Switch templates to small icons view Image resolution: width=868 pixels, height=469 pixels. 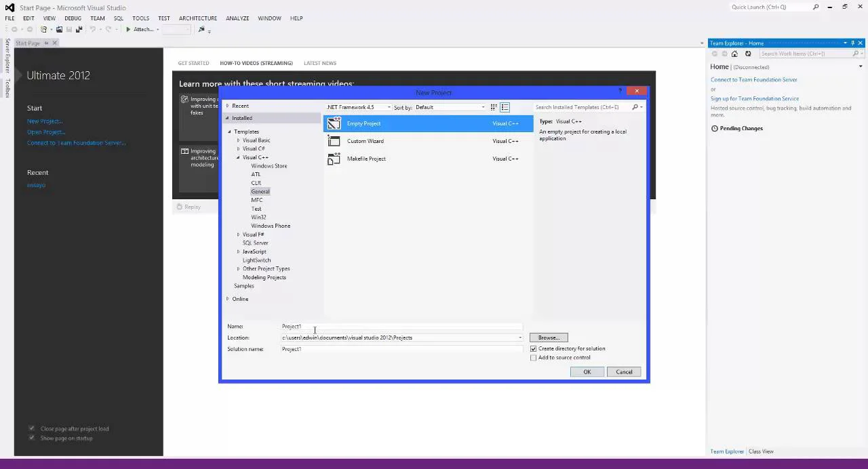(494, 107)
